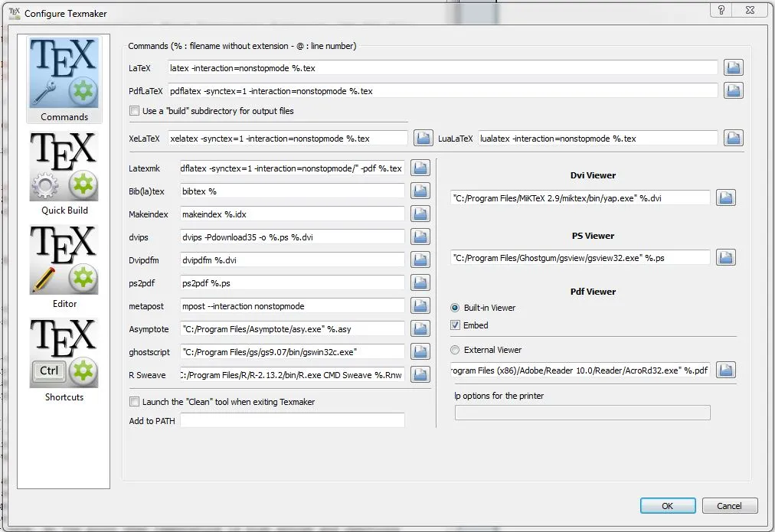Click the Cancel button
The image size is (775, 532).
click(x=730, y=506)
